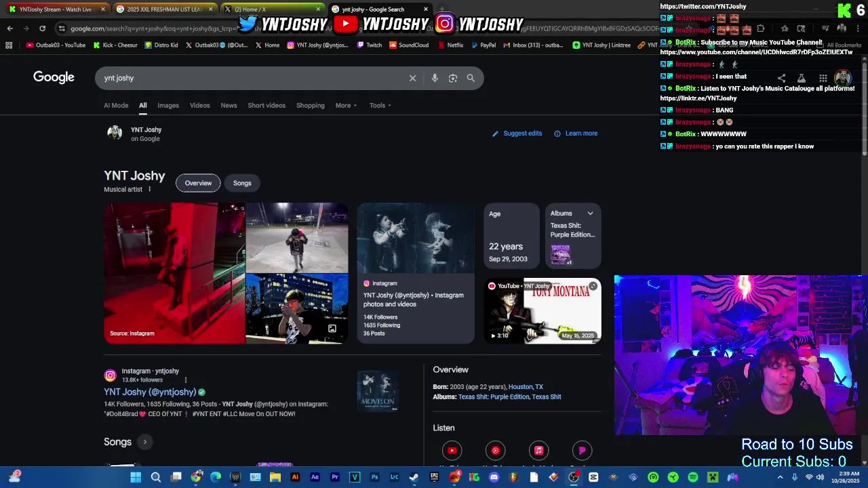Image resolution: width=868 pixels, height=488 pixels.
Task: Reload the page in the browser
Action: click(42, 28)
